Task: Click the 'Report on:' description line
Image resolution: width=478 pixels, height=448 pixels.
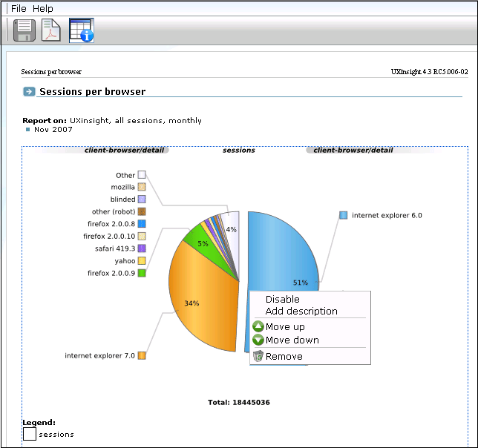Action: [112, 121]
